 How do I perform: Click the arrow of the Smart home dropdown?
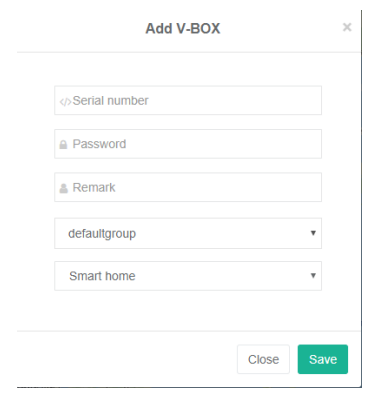click(x=313, y=275)
